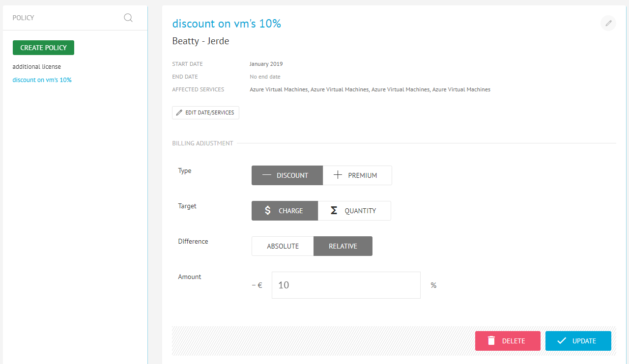Click the Update button label
The width and height of the screenshot is (629, 364).
584,341
